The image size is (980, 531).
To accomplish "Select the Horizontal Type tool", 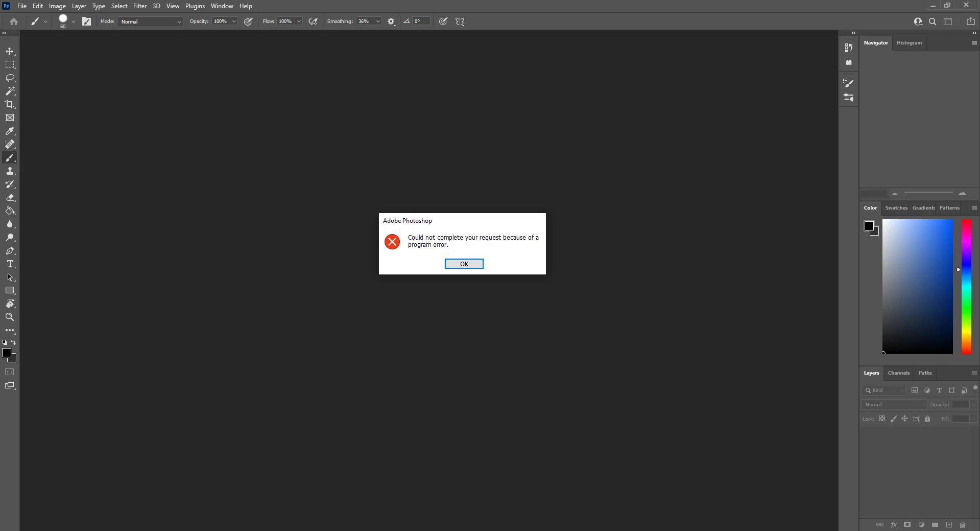I will [x=10, y=264].
